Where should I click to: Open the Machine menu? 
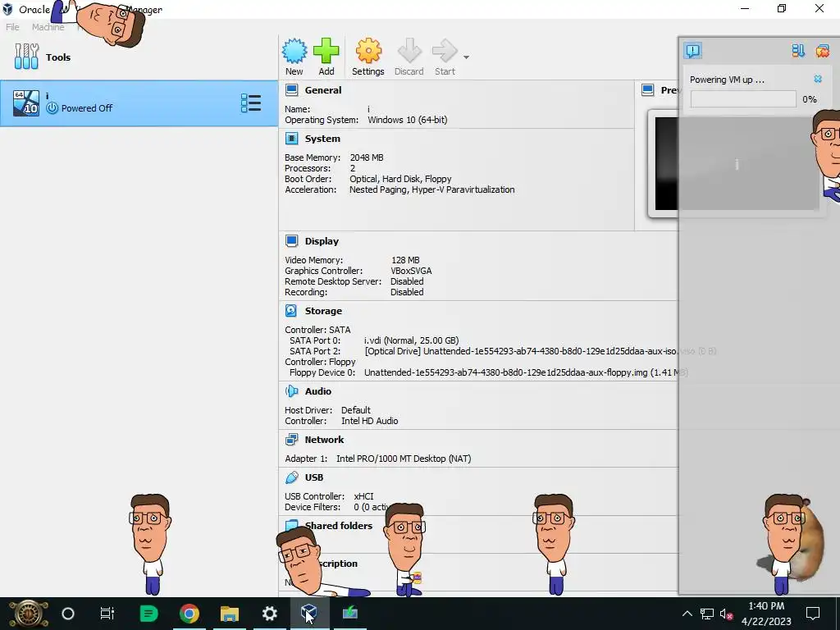48,27
